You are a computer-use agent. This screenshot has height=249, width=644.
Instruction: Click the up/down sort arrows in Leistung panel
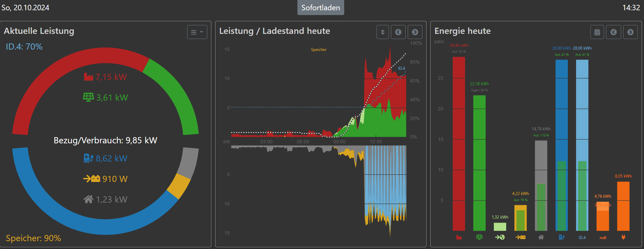[383, 32]
